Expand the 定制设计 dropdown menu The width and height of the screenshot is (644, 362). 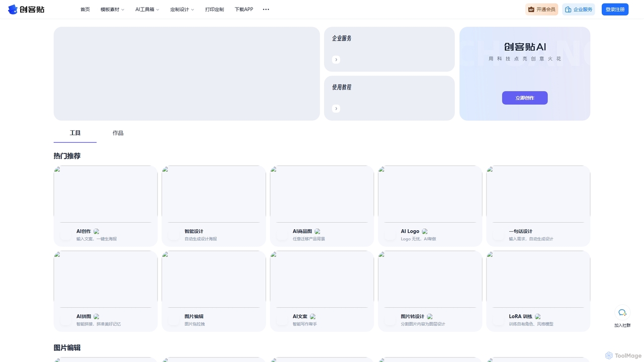[x=182, y=10]
